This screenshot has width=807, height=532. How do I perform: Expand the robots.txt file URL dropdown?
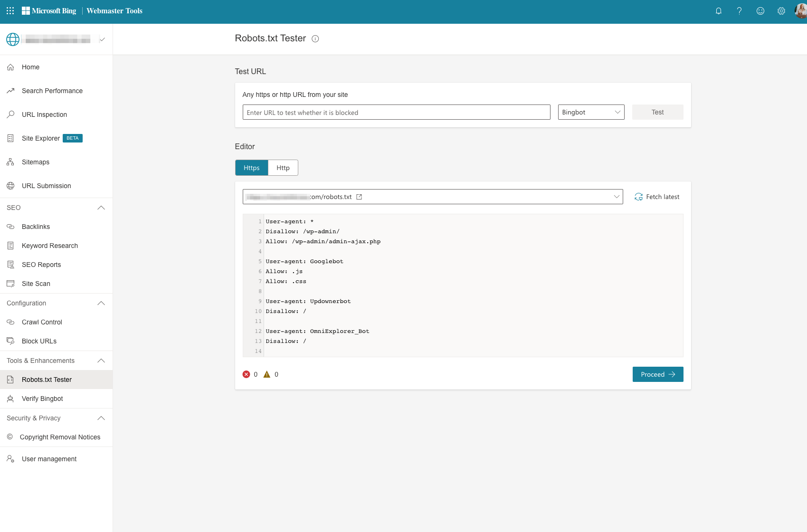point(616,197)
